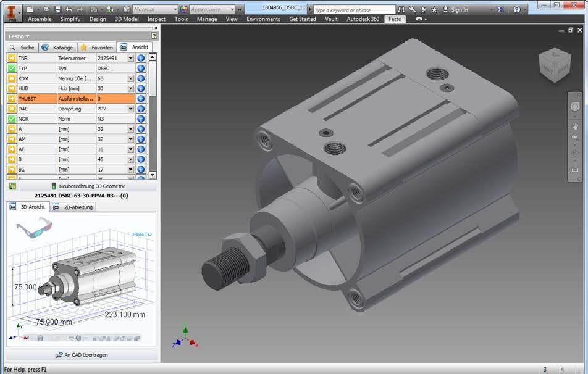Open Help with the question mark icon

517,10
